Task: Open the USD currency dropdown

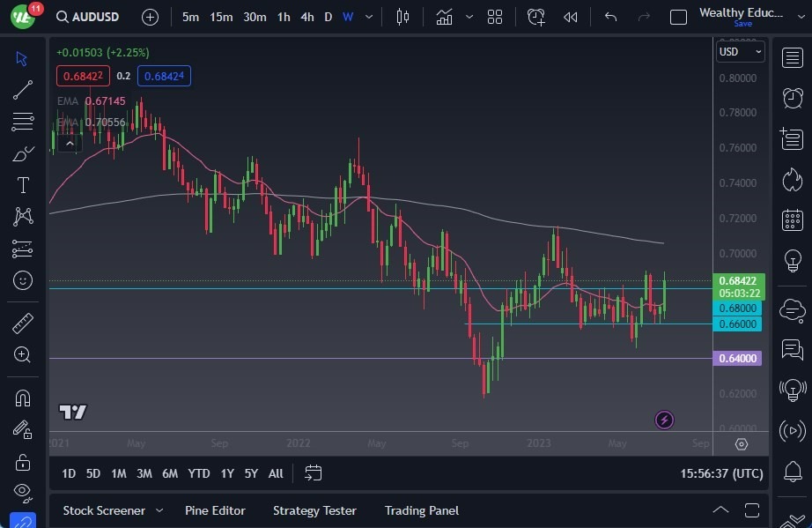Action: (739, 51)
